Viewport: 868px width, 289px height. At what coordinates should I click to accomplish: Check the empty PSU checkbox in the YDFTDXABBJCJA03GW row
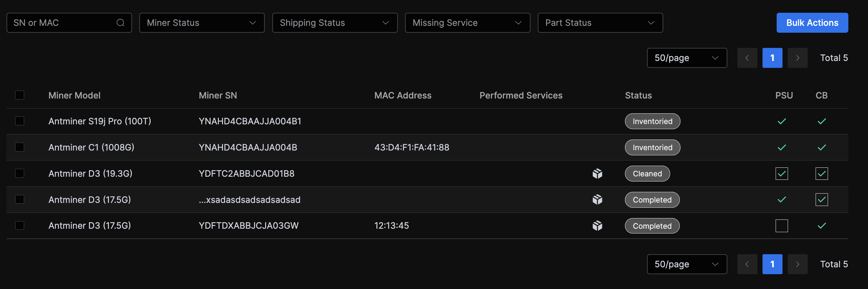(x=782, y=226)
